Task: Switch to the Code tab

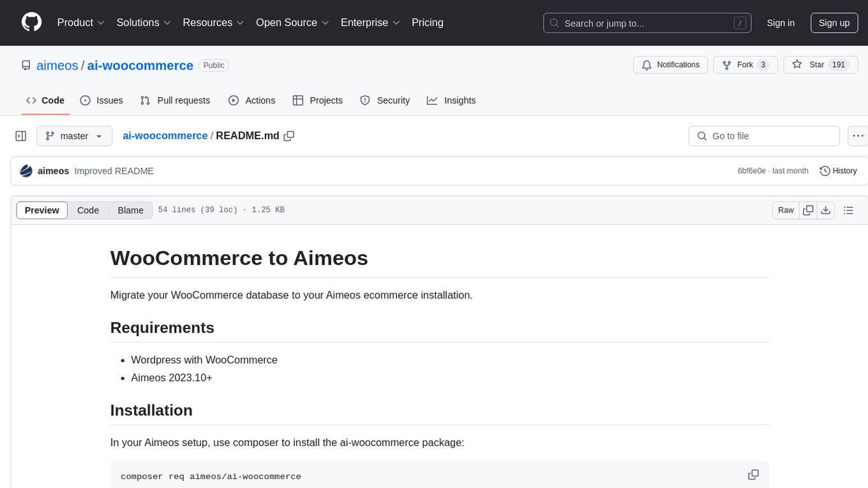Action: coord(45,100)
